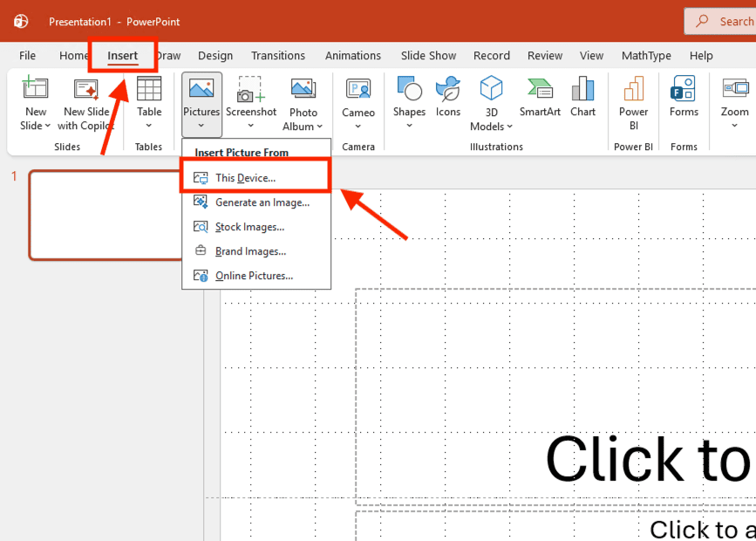Select the Insert tab
The image size is (756, 541).
(x=122, y=56)
